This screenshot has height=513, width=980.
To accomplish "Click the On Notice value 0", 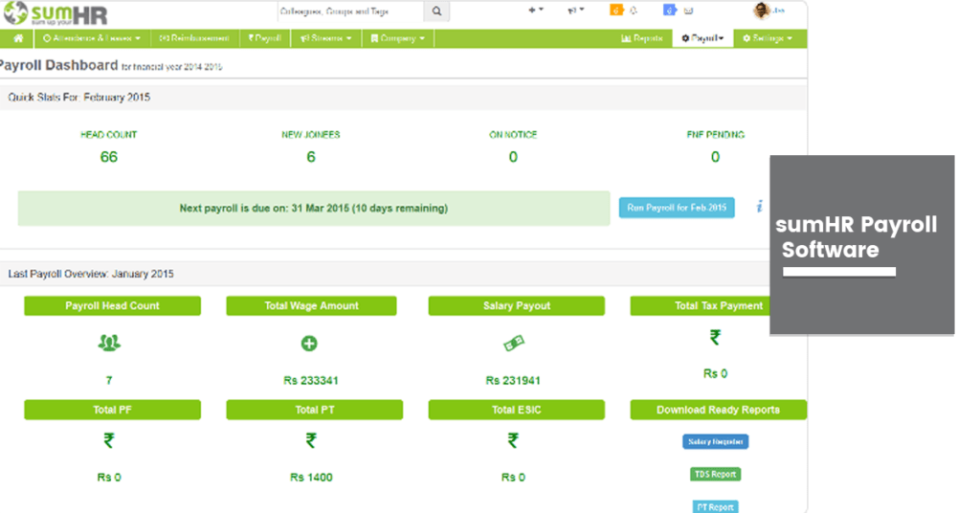I will point(513,157).
